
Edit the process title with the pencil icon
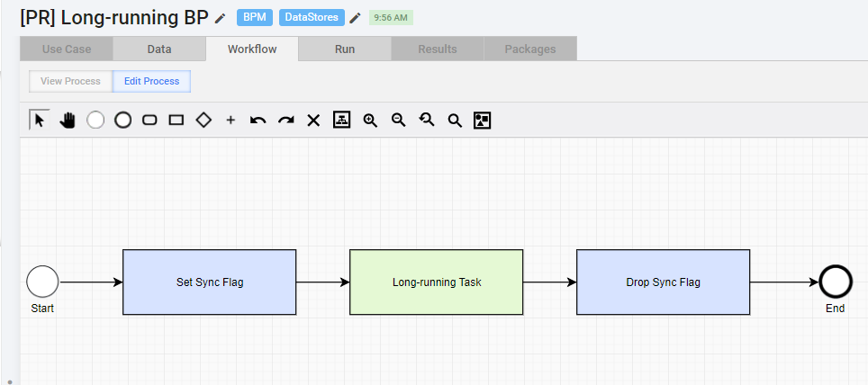coord(221,18)
